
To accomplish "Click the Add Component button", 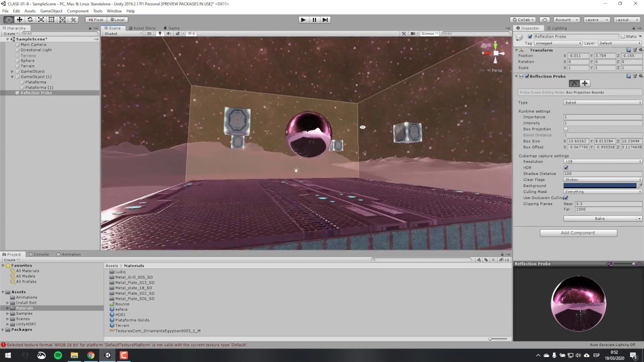I will tap(578, 233).
